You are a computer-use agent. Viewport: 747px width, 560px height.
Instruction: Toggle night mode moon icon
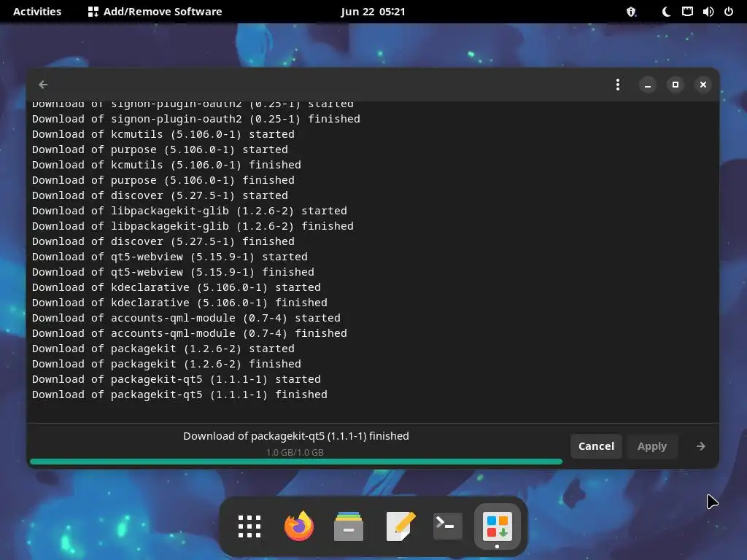pyautogui.click(x=666, y=12)
